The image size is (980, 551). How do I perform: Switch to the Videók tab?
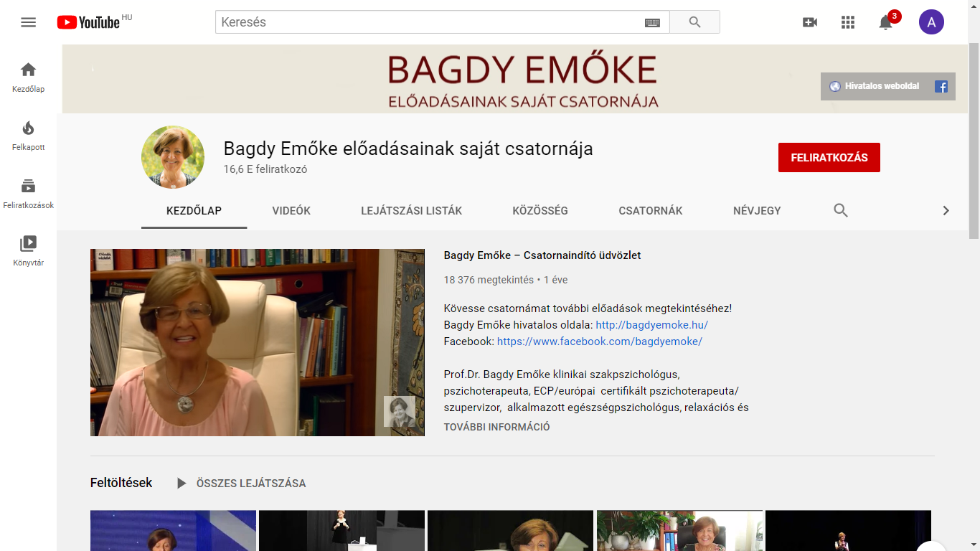tap(291, 210)
